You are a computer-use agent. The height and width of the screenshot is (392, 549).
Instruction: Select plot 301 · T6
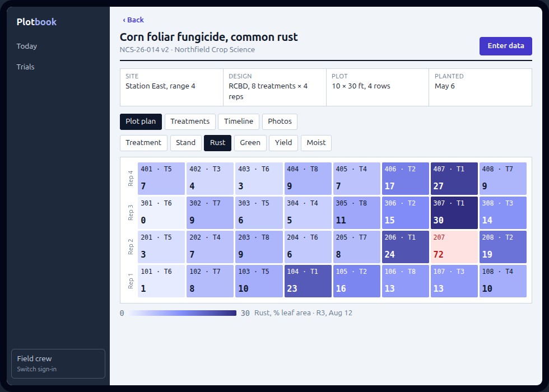pyautogui.click(x=161, y=213)
